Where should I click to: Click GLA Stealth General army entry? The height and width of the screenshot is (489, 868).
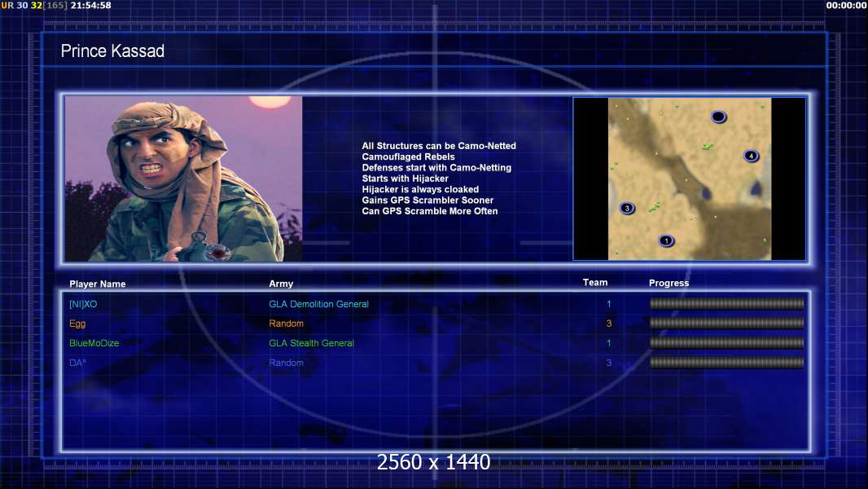point(311,343)
